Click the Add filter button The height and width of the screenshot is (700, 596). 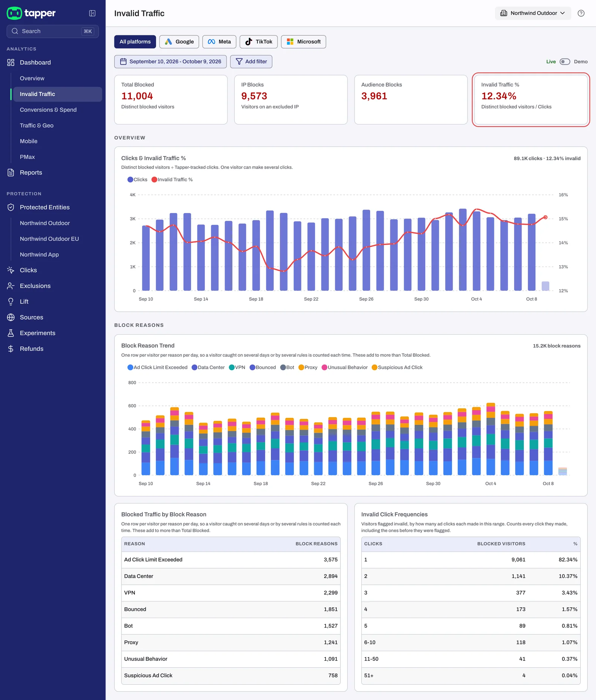click(x=251, y=62)
